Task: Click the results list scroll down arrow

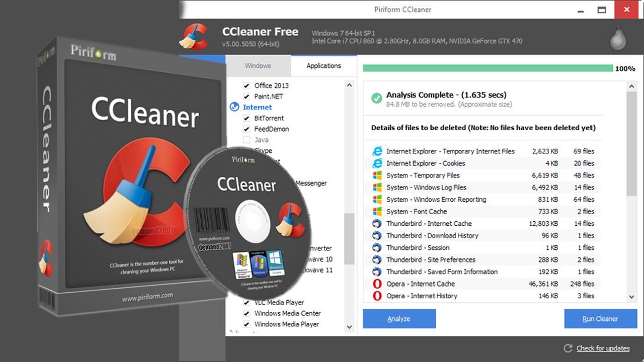Action: (632, 297)
